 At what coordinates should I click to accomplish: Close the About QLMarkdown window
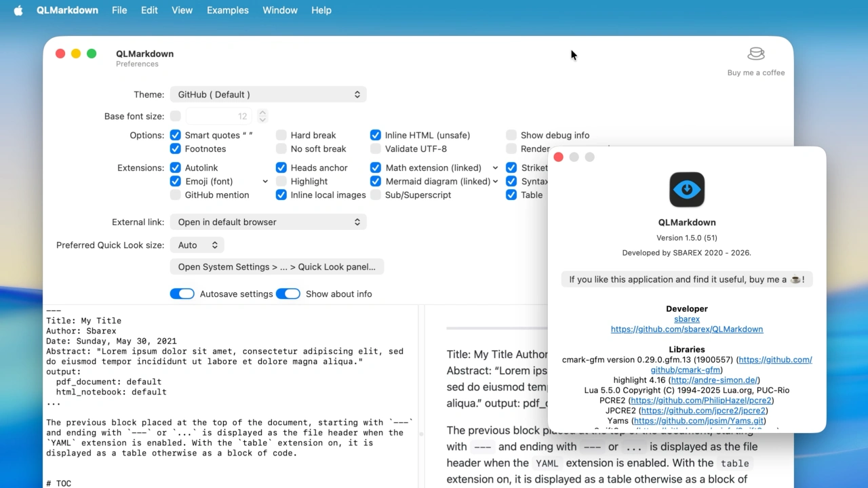pyautogui.click(x=558, y=157)
